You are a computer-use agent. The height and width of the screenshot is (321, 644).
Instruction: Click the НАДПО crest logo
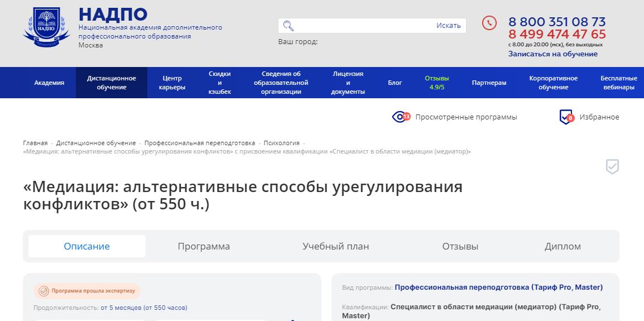click(46, 27)
